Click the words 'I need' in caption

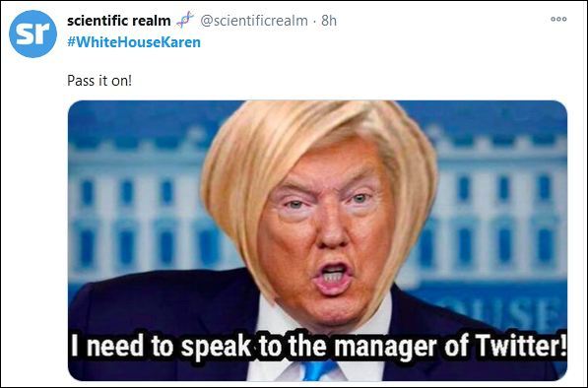click(x=107, y=346)
